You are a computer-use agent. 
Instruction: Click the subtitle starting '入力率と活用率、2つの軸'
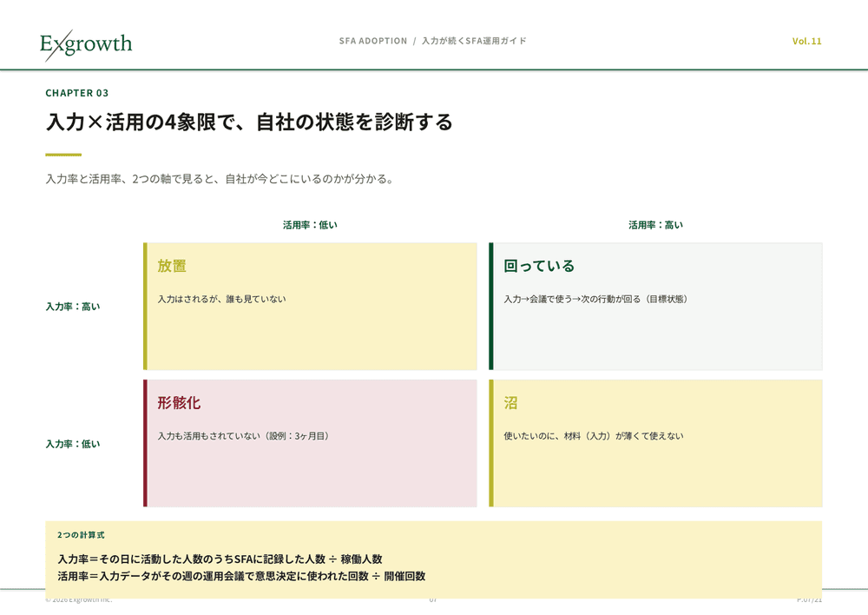coord(220,179)
